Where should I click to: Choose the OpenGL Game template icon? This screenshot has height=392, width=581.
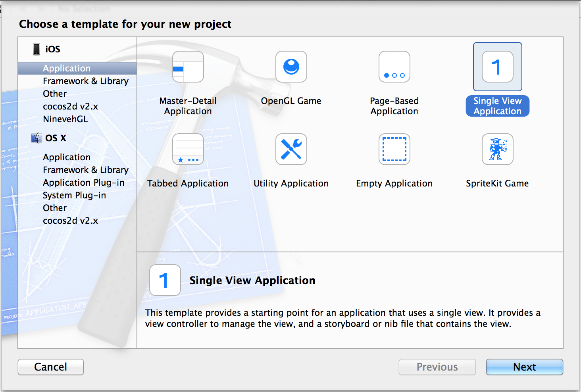pyautogui.click(x=291, y=67)
